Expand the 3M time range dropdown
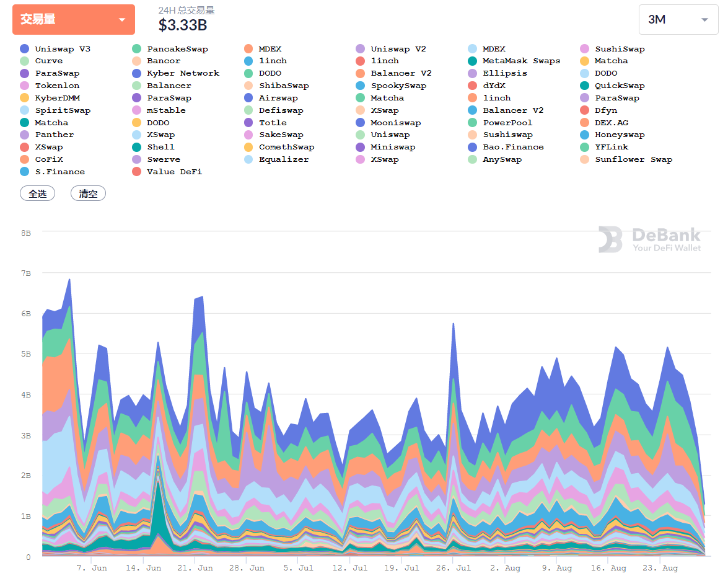This screenshot has width=728, height=581. [x=678, y=20]
